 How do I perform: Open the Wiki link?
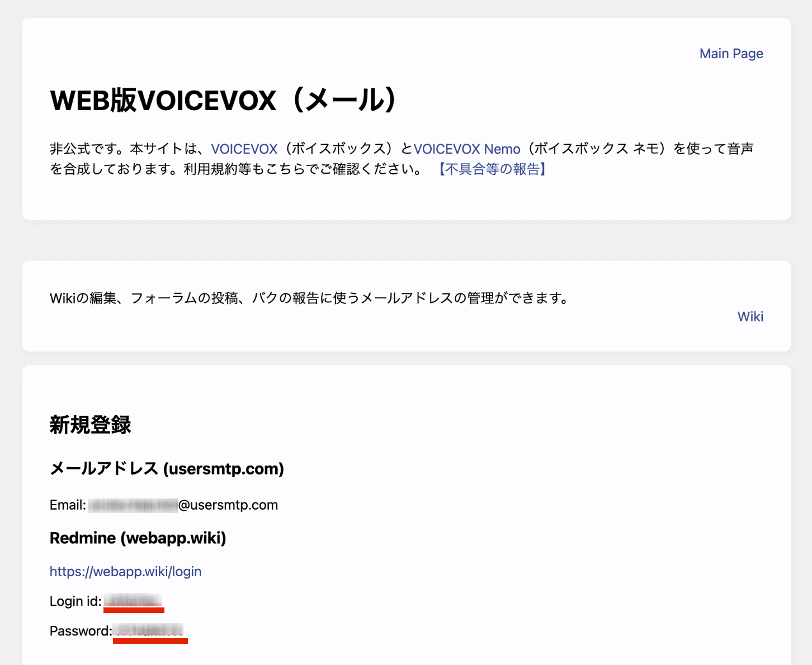point(750,317)
